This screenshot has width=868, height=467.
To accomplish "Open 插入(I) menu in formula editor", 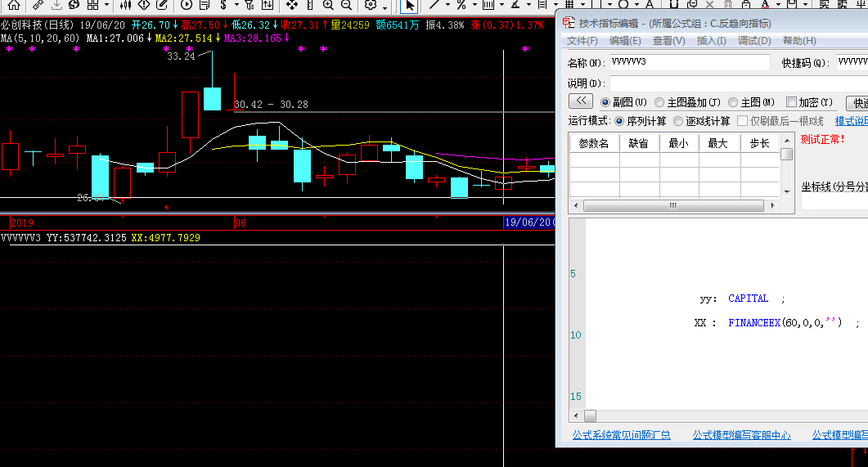I will [712, 41].
